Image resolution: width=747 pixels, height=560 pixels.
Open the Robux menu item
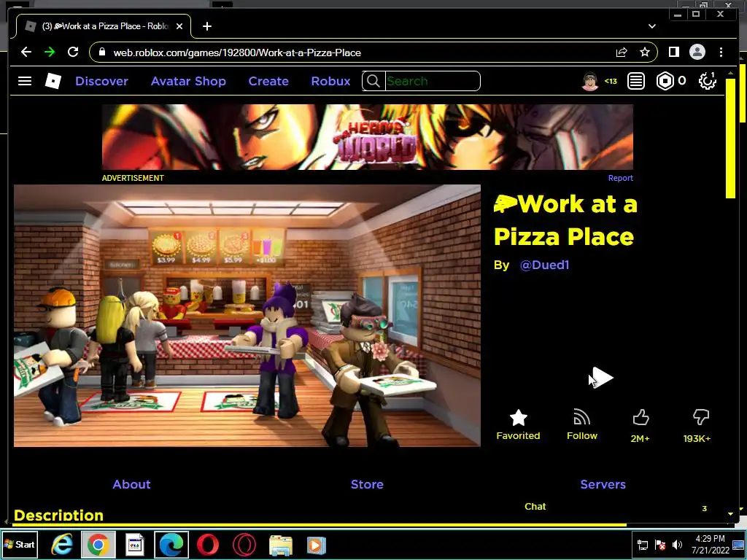point(330,81)
